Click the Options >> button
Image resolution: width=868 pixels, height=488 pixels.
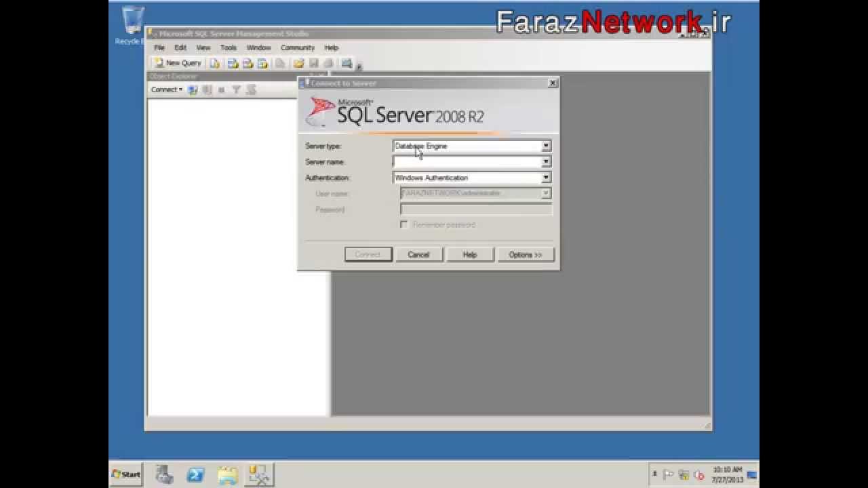pos(526,255)
